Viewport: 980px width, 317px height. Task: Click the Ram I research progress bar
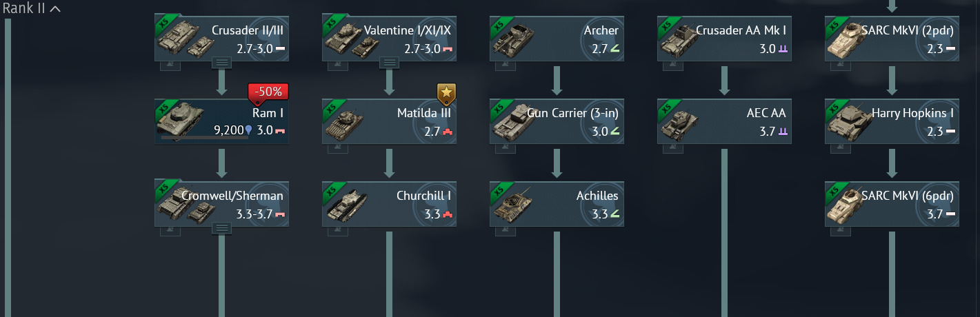205,137
